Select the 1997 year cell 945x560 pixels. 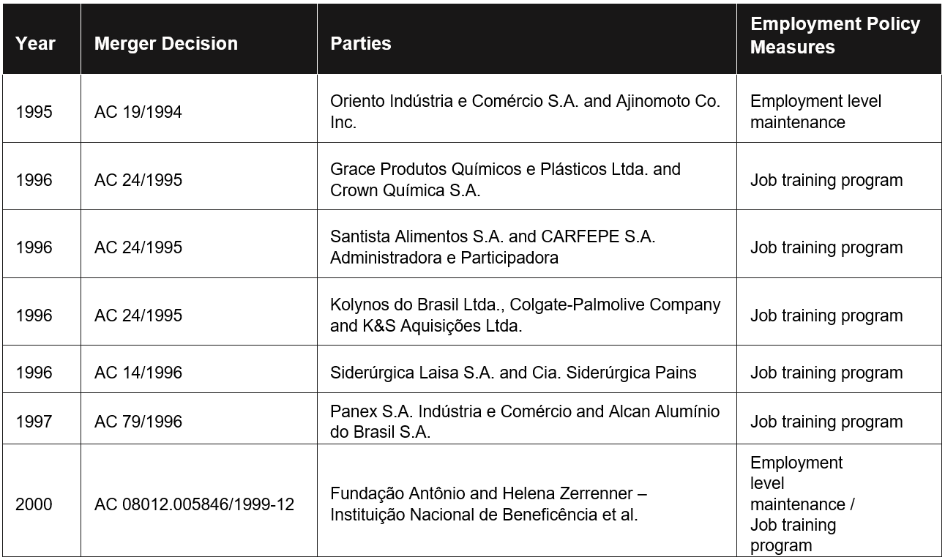click(x=42, y=419)
